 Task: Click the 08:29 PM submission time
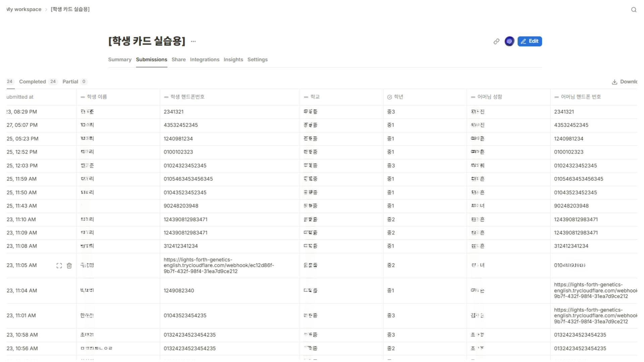[x=22, y=112]
